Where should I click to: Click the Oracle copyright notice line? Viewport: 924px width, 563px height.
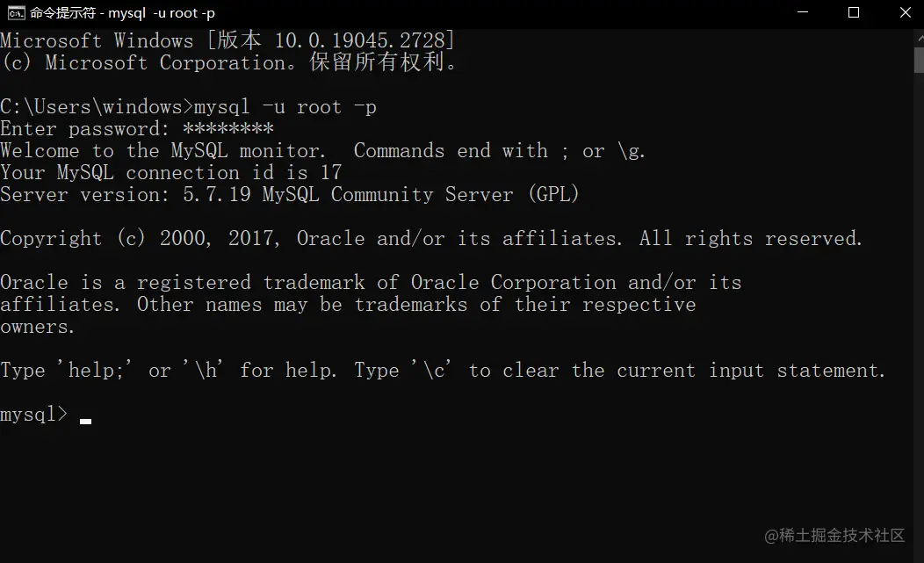pyautogui.click(x=430, y=238)
